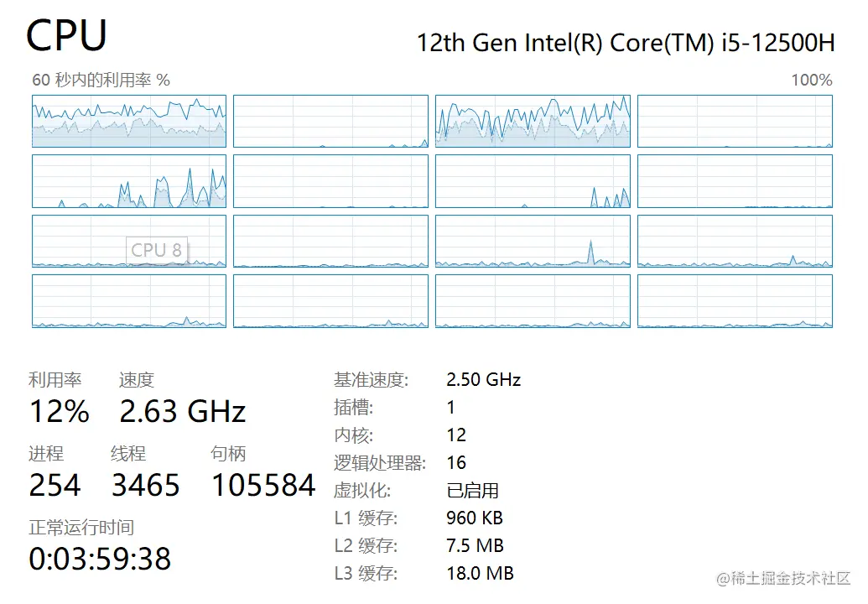The width and height of the screenshot is (868, 604).
Task: Select the CPU 6 core graph
Action: point(533,181)
